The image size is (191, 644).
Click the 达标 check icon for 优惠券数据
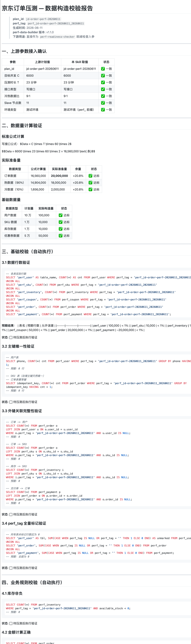tap(61, 236)
